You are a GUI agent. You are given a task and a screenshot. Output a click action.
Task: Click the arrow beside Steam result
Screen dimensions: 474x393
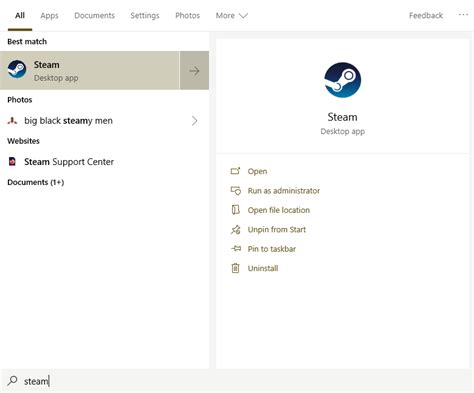pos(194,70)
